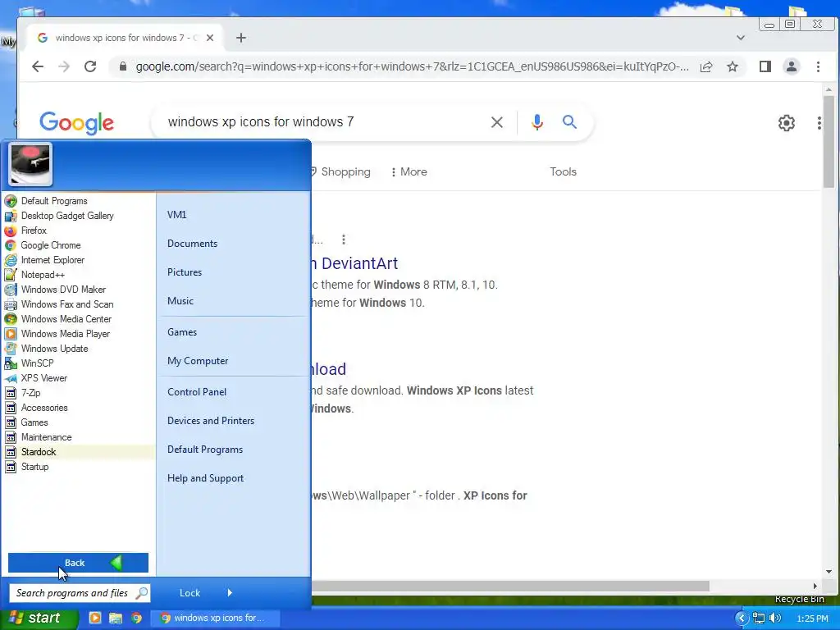Expand the shutdown options arrow beside Lock

230,592
